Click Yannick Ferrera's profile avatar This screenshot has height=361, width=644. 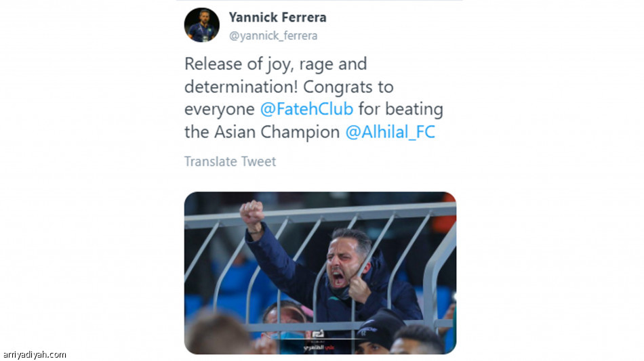(x=201, y=25)
